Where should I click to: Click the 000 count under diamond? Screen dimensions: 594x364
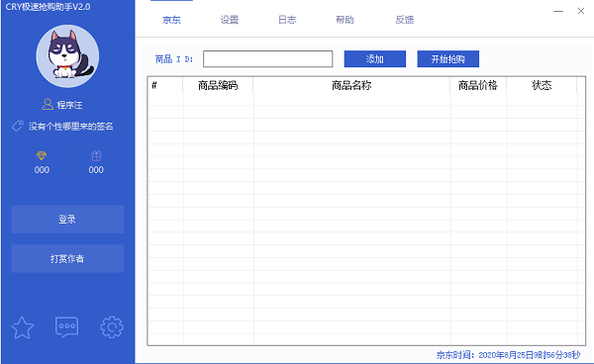pos(42,170)
